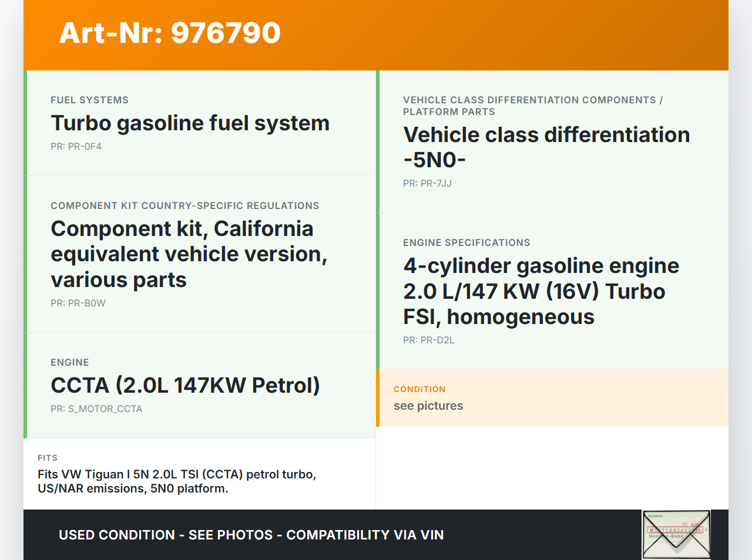Viewport: 752px width, 560px height.
Task: Click the "see pictures" condition text
Action: [428, 406]
